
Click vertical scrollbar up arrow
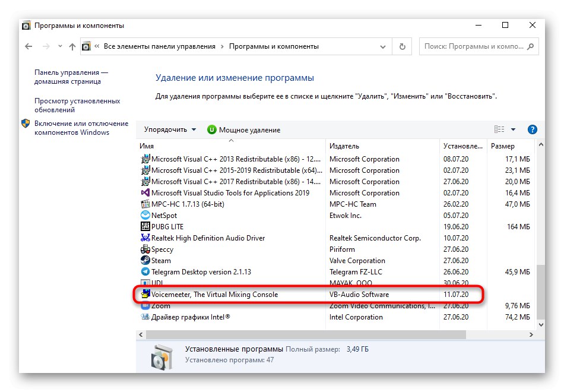coord(541,145)
